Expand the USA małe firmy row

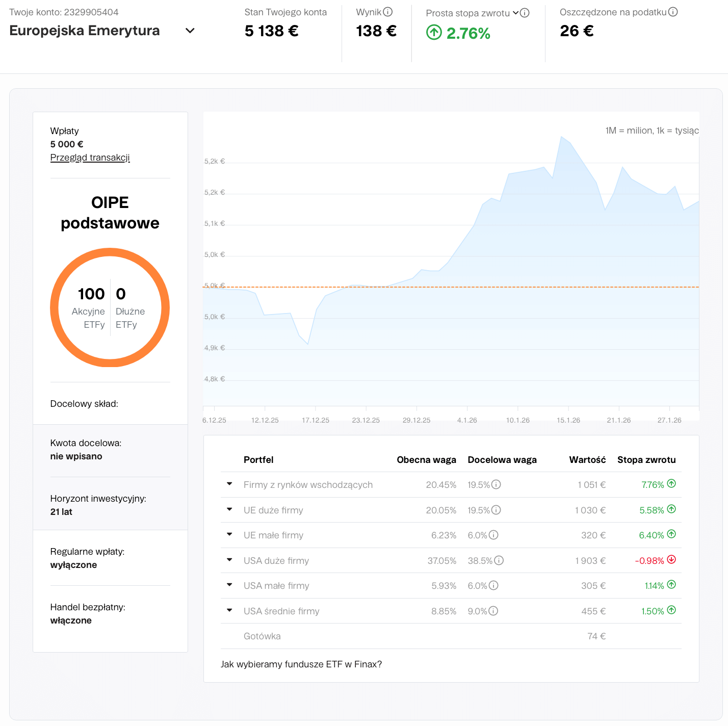[229, 585]
